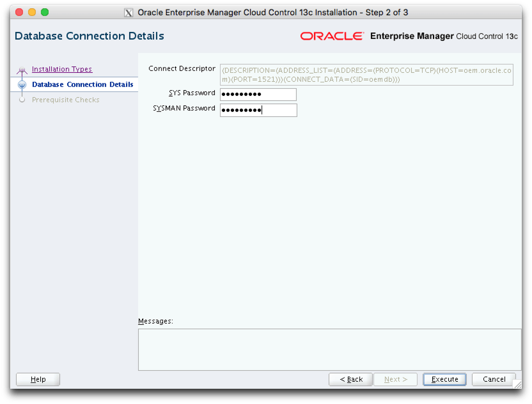Focus the SYSMAN Password field
The image size is (532, 404).
tap(258, 110)
